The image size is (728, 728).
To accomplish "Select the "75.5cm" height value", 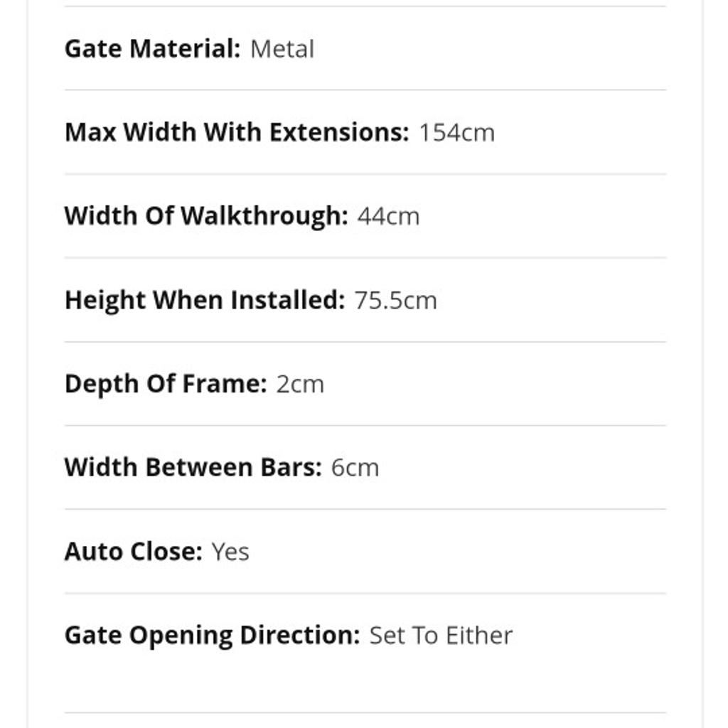I will click(395, 300).
